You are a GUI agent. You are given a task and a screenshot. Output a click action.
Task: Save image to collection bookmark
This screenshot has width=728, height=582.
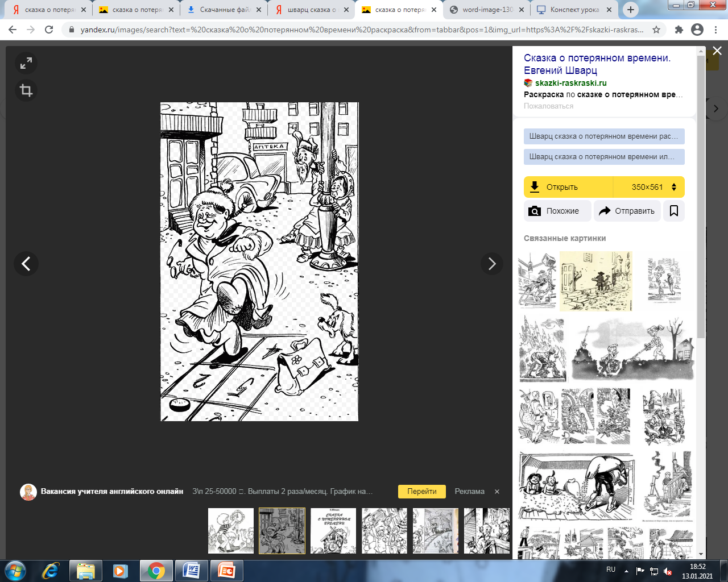(674, 211)
